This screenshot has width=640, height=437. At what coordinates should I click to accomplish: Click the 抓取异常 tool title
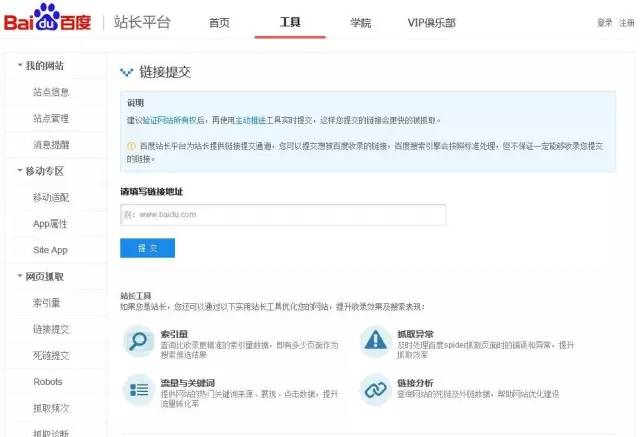pyautogui.click(x=416, y=334)
